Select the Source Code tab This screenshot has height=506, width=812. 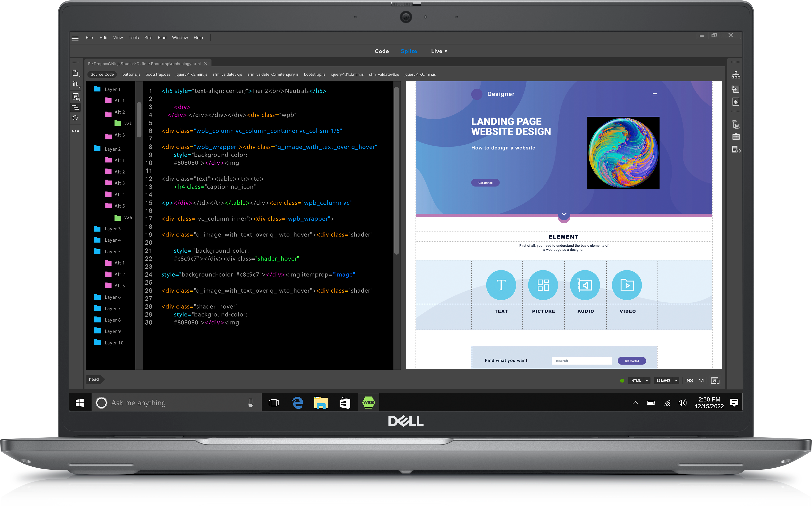click(x=102, y=74)
